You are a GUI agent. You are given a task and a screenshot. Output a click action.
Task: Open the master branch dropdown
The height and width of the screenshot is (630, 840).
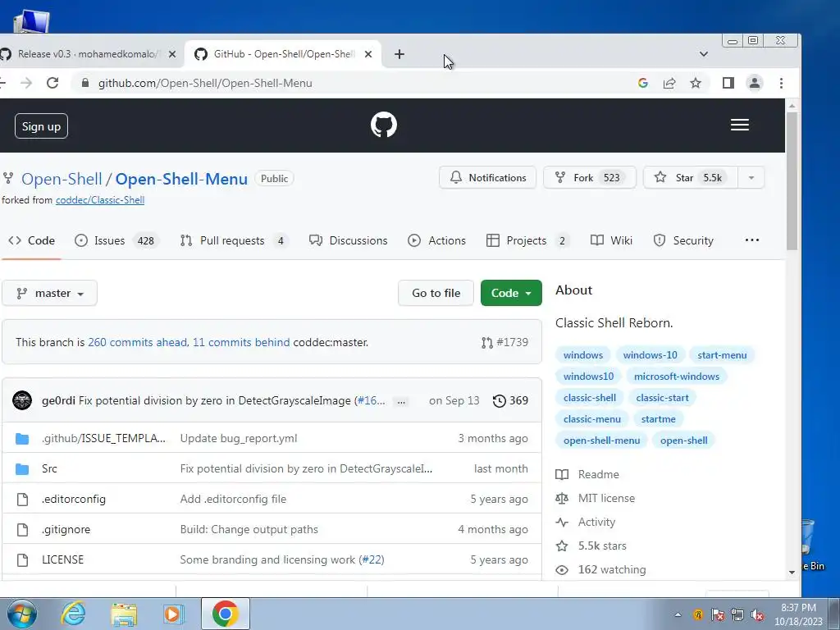[x=49, y=293]
